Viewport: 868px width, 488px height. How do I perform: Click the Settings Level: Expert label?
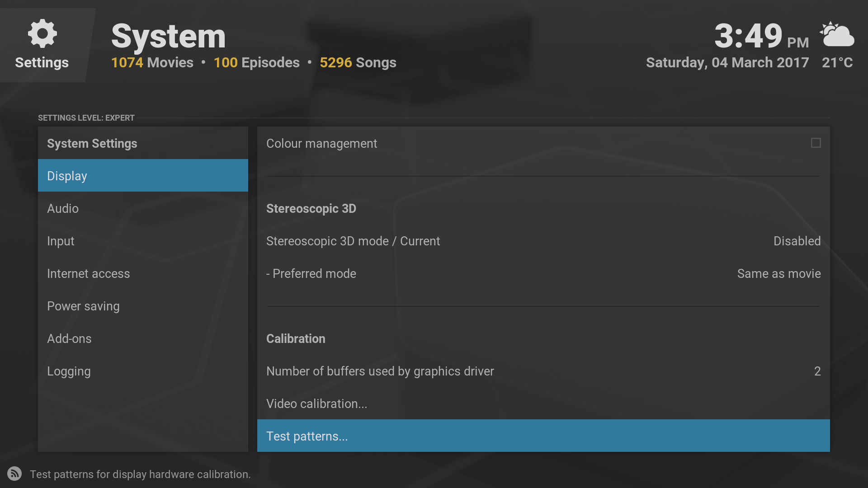coord(86,118)
